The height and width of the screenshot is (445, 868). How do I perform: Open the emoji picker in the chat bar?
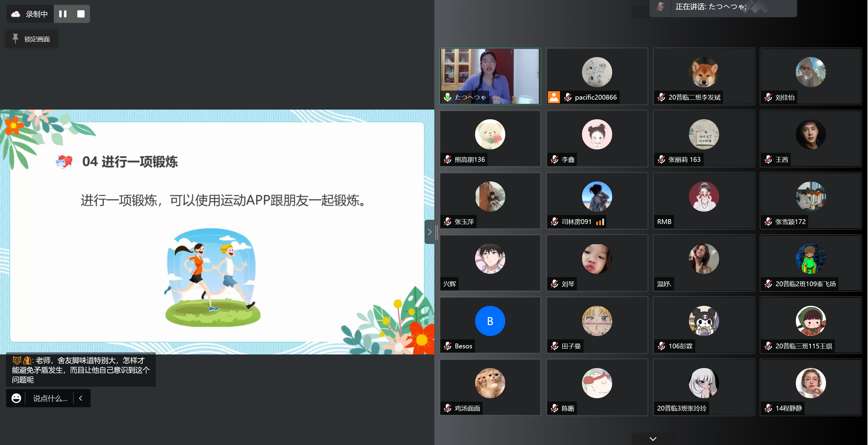point(16,398)
